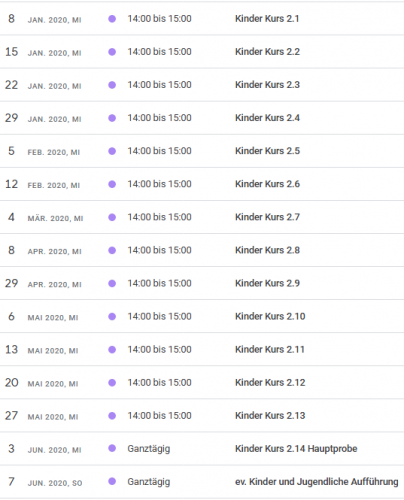This screenshot has width=404, height=500.
Task: Open Kinder Kurs 2.12 entry
Action: click(270, 382)
